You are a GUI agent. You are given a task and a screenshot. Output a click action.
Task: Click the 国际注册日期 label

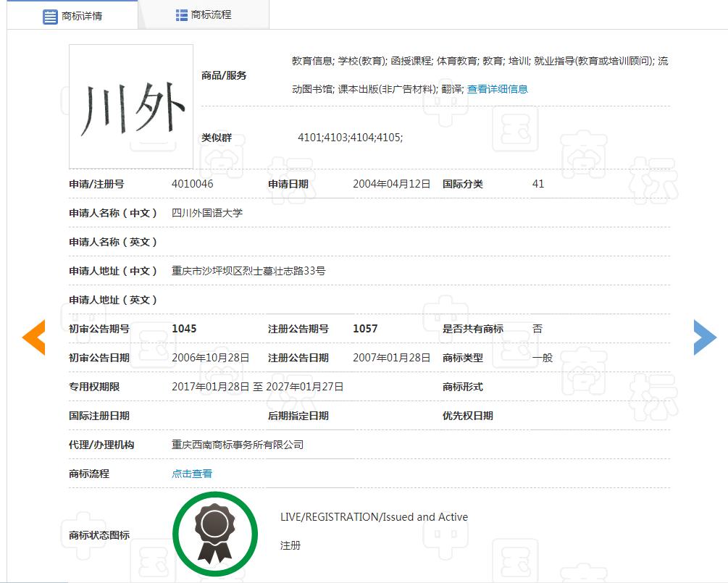[99, 416]
